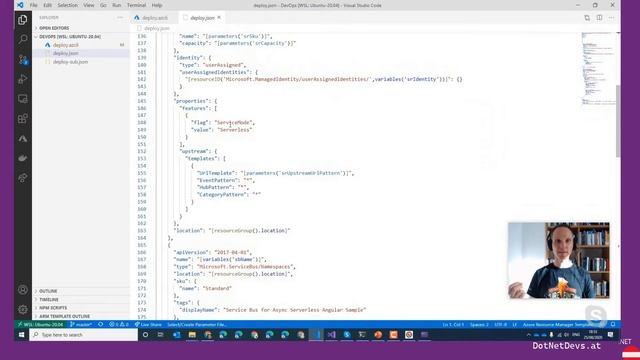
Task: Open the Manage gear icon
Action: coord(22,309)
